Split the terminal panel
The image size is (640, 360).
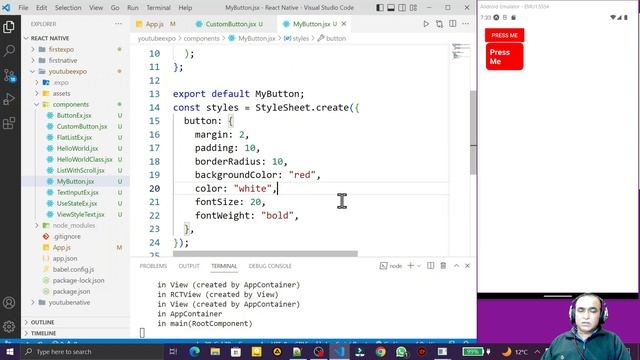click(431, 266)
